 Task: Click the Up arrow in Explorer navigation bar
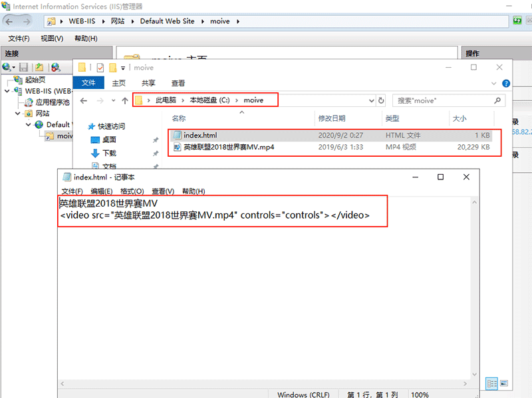coord(124,100)
